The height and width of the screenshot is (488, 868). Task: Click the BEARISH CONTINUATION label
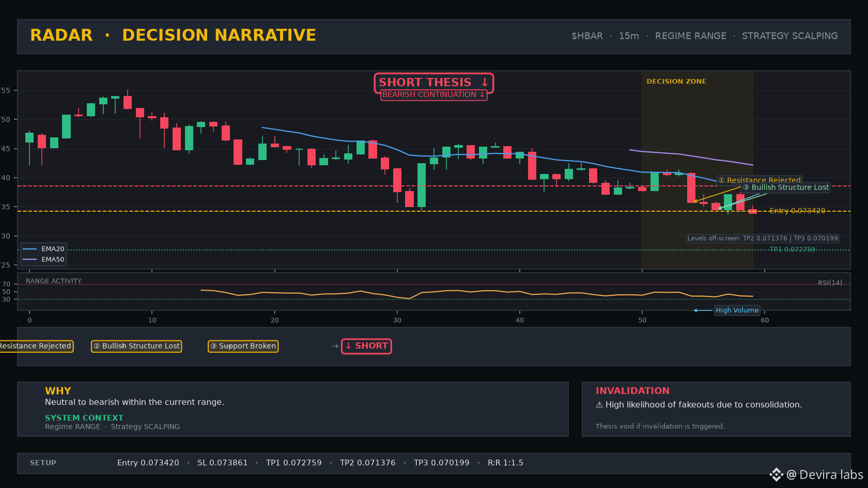coord(433,95)
